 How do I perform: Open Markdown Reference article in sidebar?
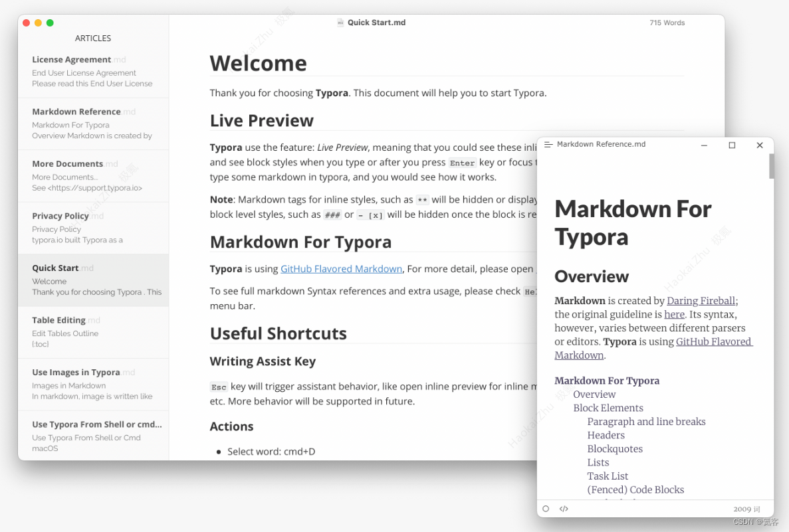(x=93, y=124)
